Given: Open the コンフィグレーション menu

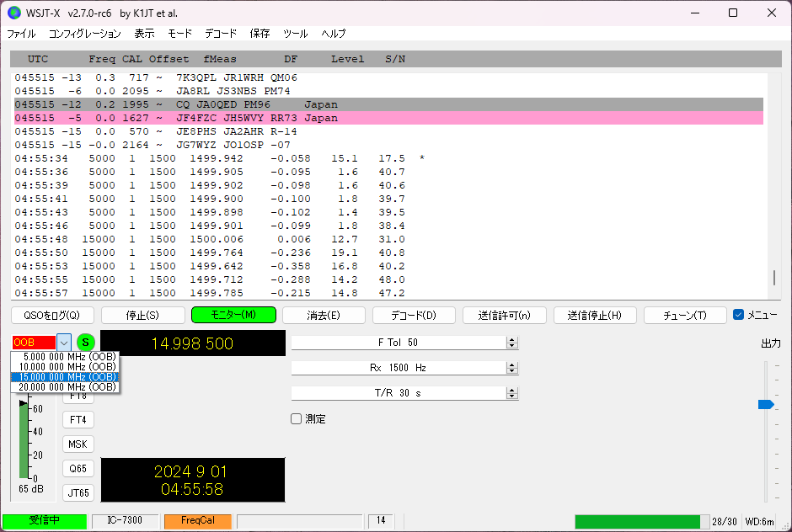Looking at the screenshot, I should pos(85,34).
